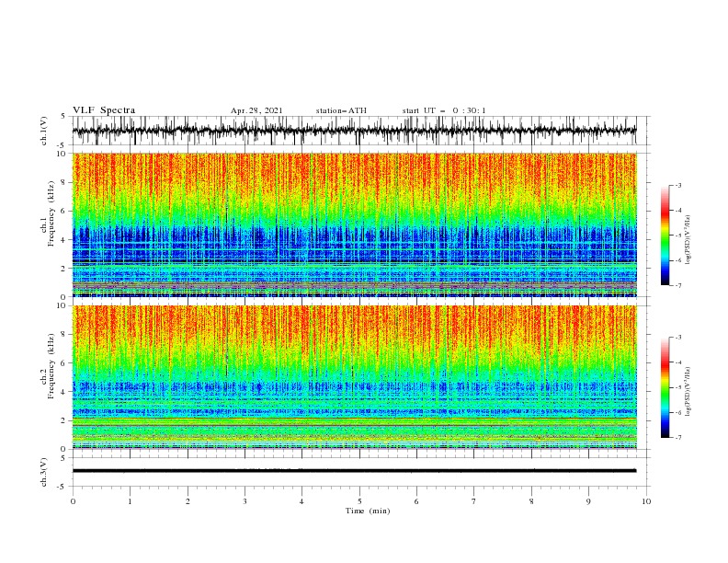Click the "-3" label on the ch.2 colorbar
Screen dimensions: 728x563
pyautogui.click(x=678, y=338)
